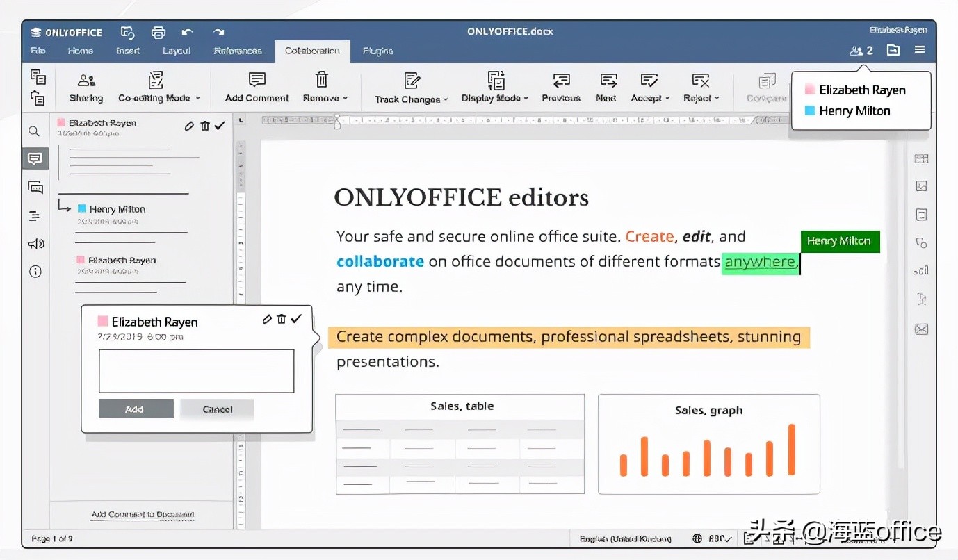Open the hamburger view settings menu
The image size is (958, 560).
pos(920,50)
